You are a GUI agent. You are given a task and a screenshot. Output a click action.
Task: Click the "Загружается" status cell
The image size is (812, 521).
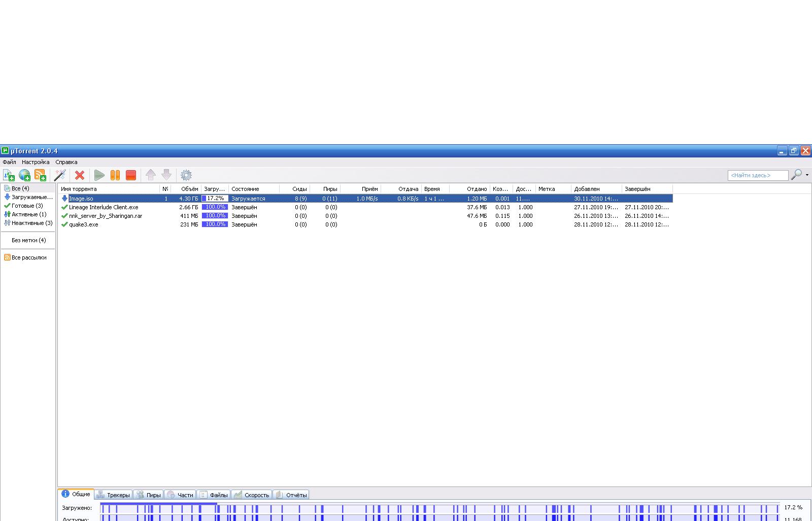[x=248, y=199]
